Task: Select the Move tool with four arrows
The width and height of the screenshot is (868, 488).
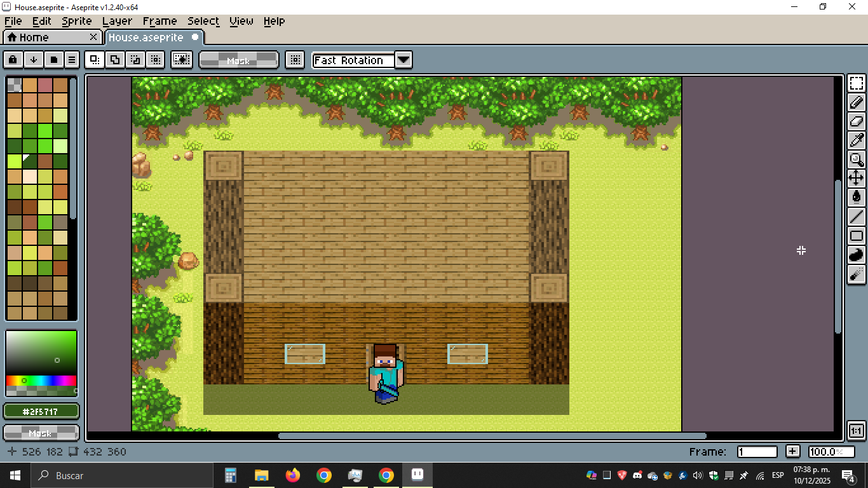Action: tap(857, 178)
